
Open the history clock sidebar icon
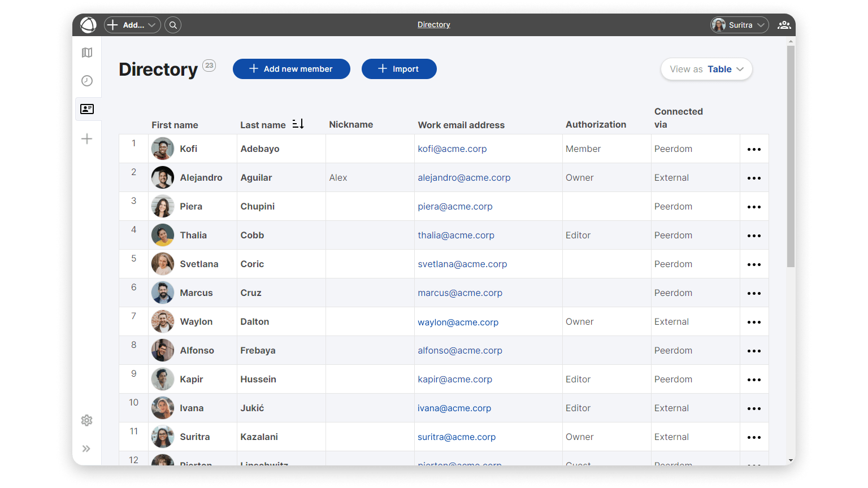tap(87, 81)
